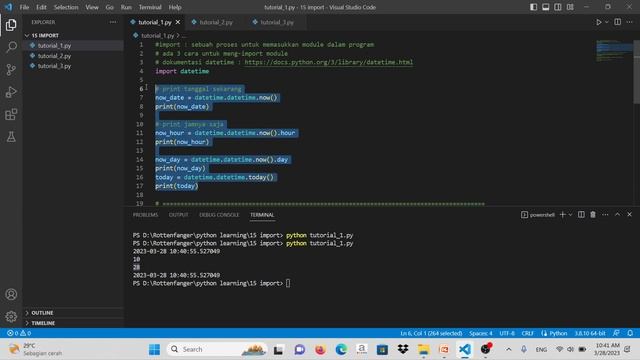The image size is (640, 360).
Task: Open the datetime documentation link in comment
Action: click(329, 62)
